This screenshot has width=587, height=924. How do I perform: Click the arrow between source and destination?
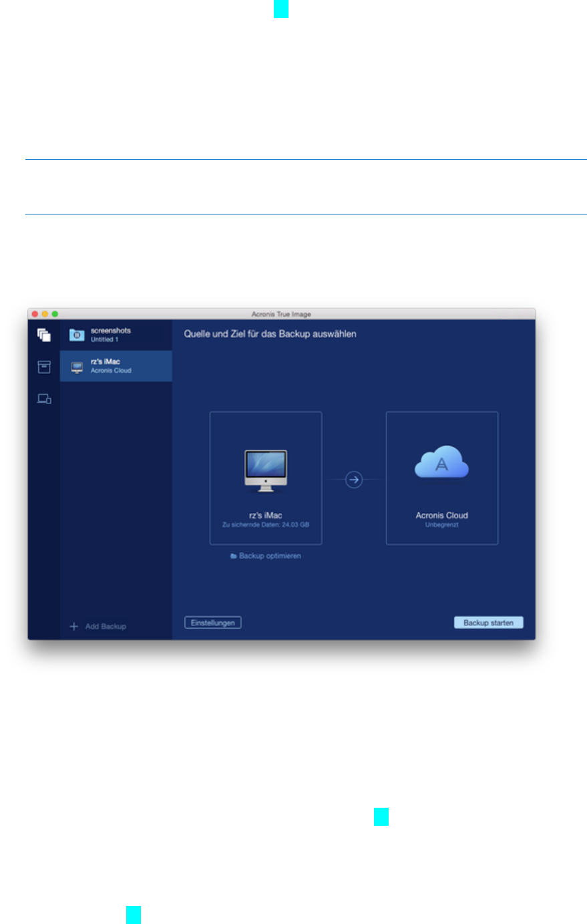tap(354, 479)
